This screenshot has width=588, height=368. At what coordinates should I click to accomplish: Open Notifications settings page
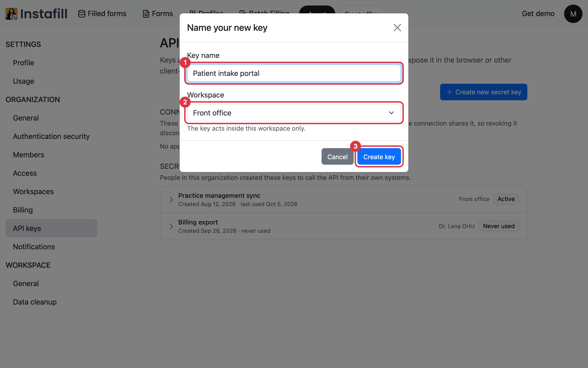tap(51, 247)
